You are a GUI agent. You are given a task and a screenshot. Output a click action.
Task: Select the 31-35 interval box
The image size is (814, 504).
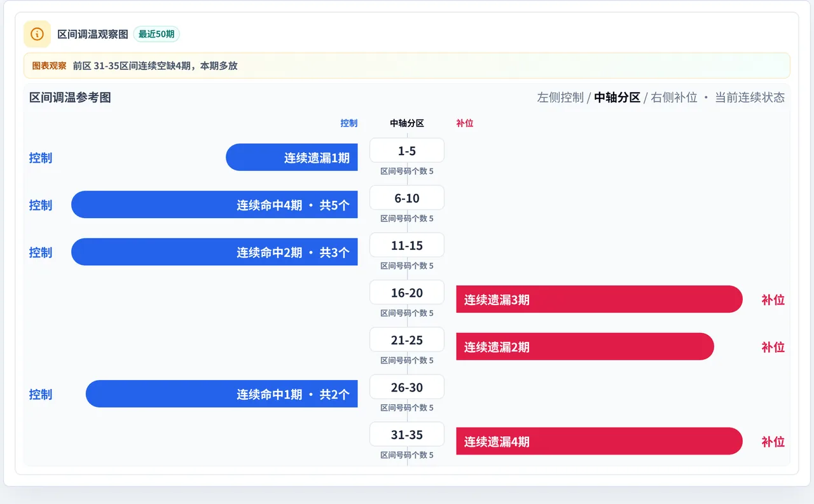(407, 435)
